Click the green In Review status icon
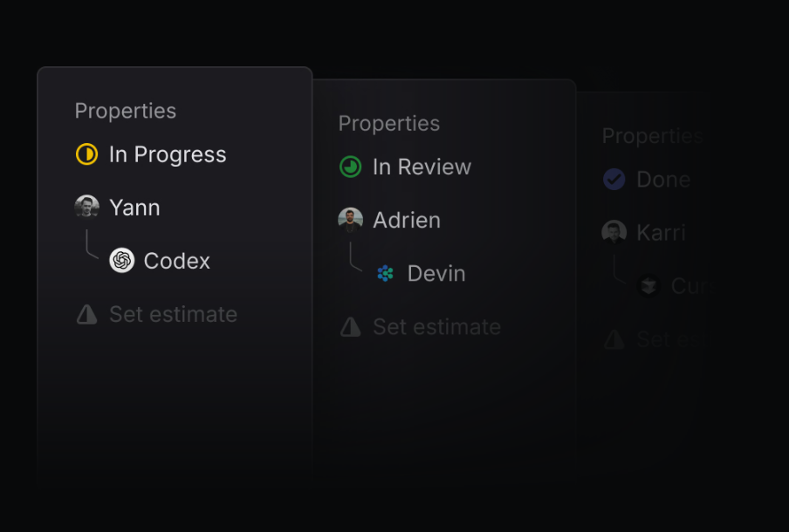 pos(350,167)
